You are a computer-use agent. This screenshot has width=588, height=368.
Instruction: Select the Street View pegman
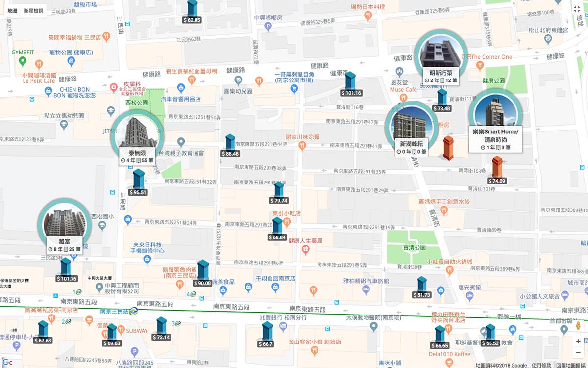point(578,326)
